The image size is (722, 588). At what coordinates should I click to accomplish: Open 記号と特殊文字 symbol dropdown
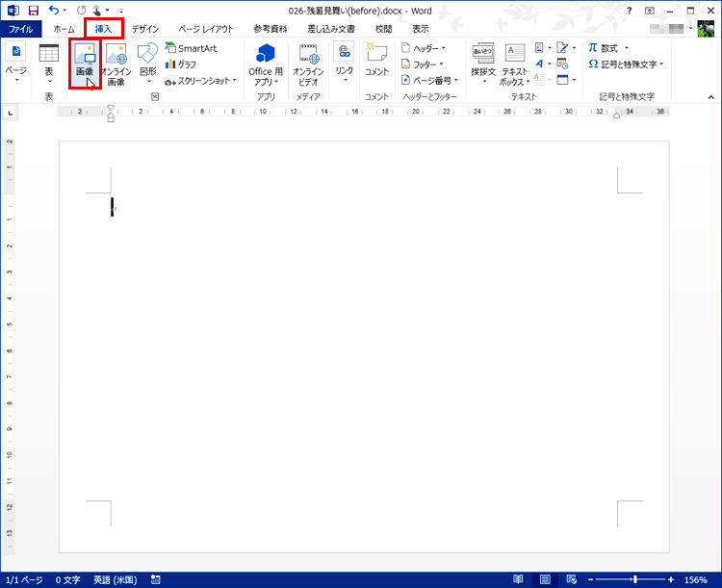tap(626, 64)
